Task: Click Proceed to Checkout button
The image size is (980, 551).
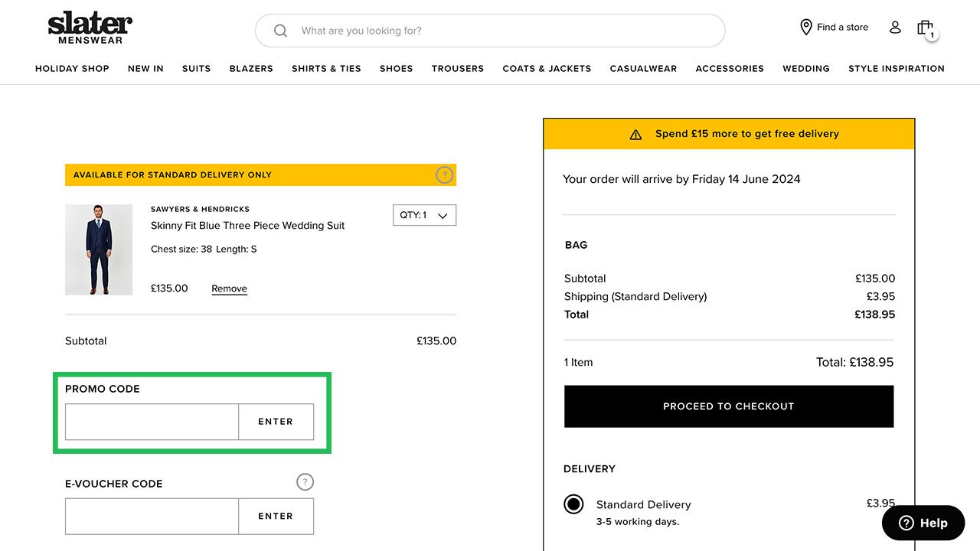Action: [x=728, y=406]
